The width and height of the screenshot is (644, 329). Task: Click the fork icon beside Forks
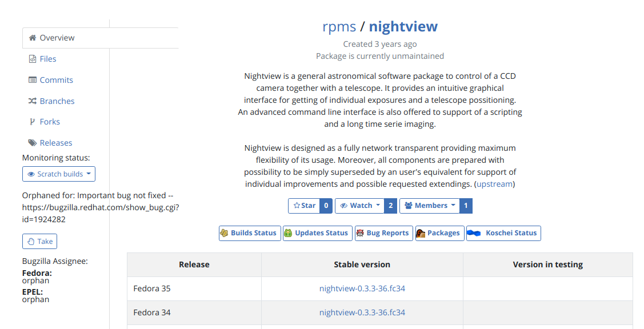click(33, 122)
